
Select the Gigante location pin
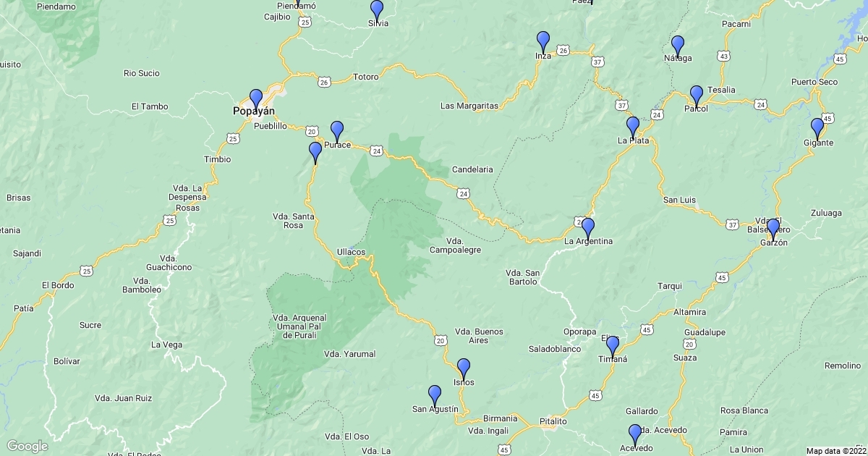817,129
